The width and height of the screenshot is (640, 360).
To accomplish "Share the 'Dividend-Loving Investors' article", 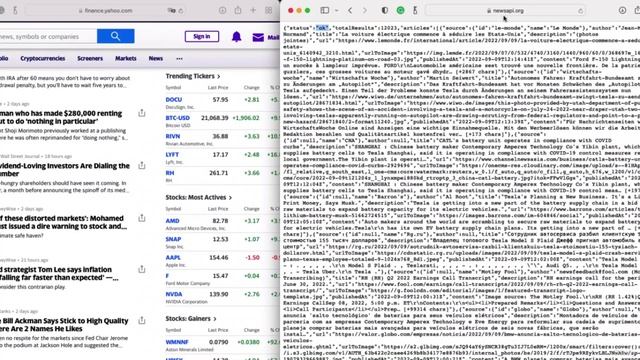I will (x=142, y=165).
